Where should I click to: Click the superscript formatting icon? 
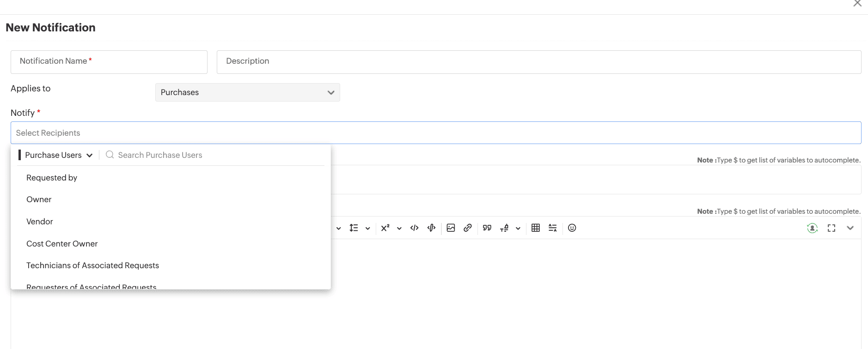[385, 228]
